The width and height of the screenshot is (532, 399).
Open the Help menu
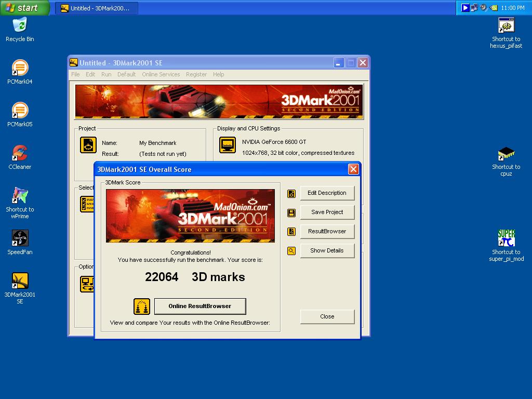(219, 74)
